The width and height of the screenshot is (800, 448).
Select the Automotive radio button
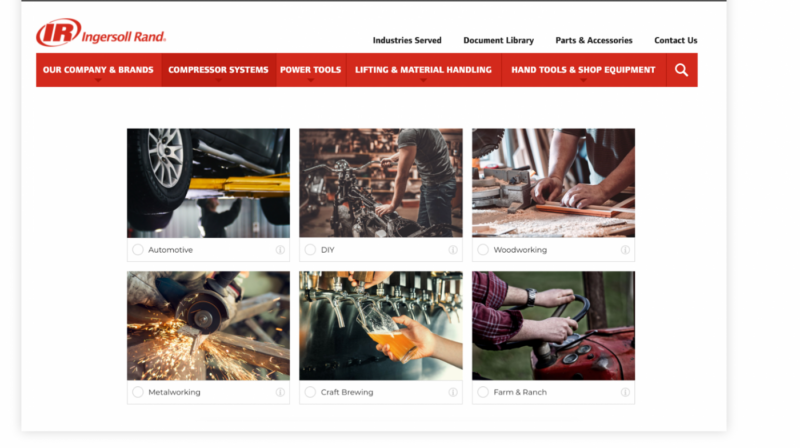(138, 250)
